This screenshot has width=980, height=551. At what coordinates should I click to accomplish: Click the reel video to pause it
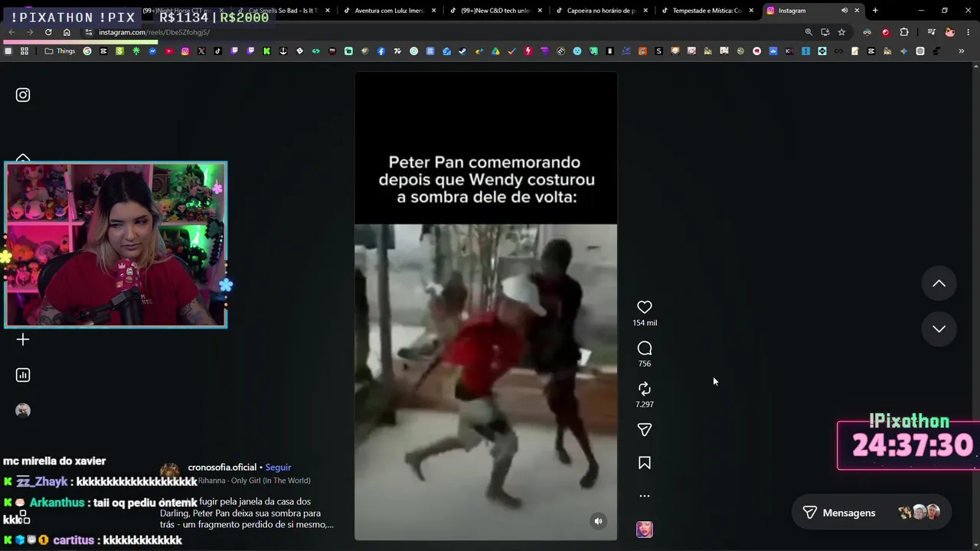(485, 306)
